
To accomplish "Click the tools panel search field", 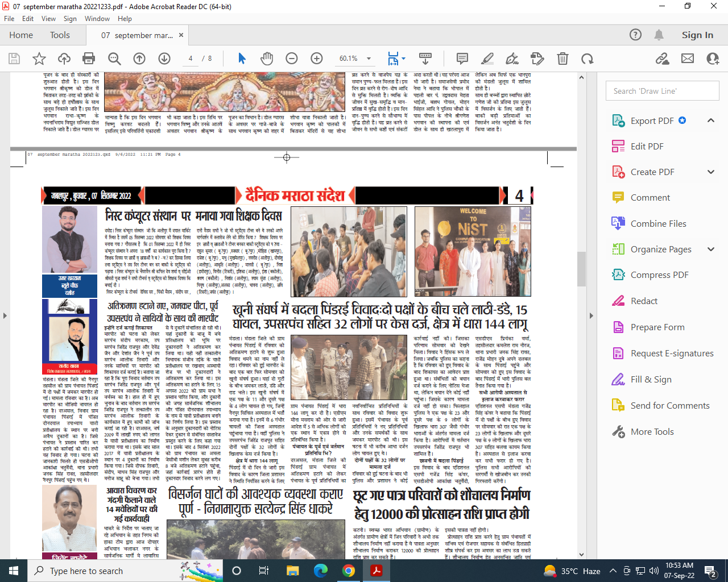I will [662, 91].
